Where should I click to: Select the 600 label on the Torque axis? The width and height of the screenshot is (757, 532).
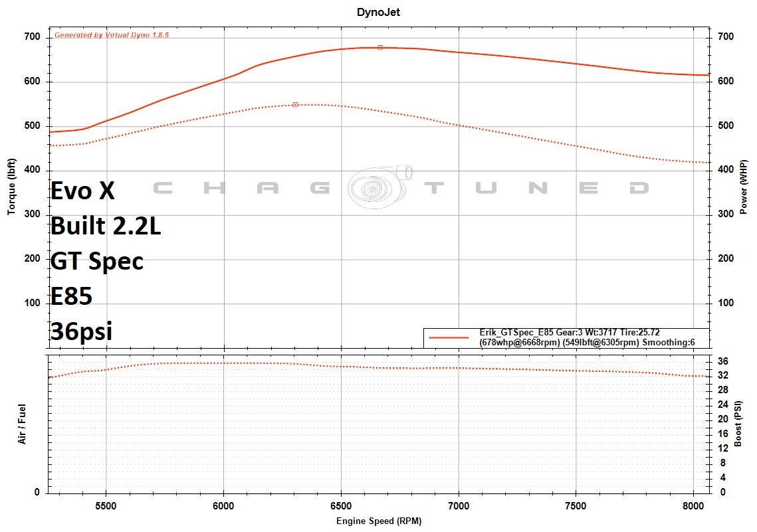(32, 82)
